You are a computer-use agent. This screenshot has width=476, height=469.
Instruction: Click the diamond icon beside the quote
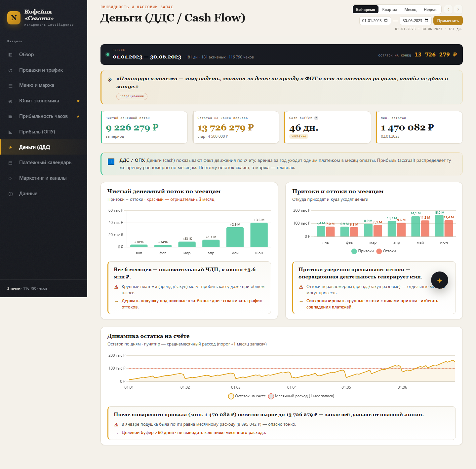click(110, 80)
